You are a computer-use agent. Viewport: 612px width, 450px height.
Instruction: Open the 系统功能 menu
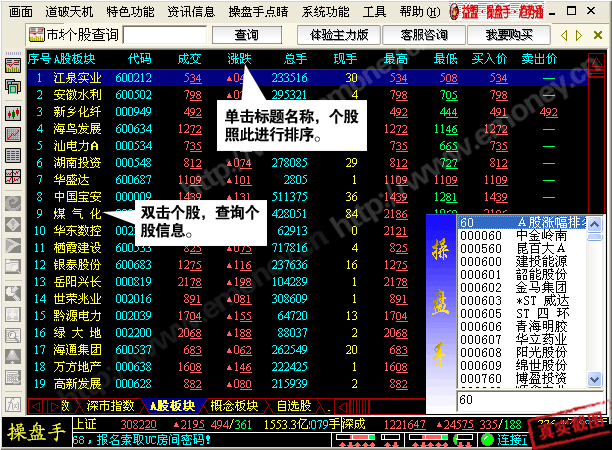click(x=325, y=12)
